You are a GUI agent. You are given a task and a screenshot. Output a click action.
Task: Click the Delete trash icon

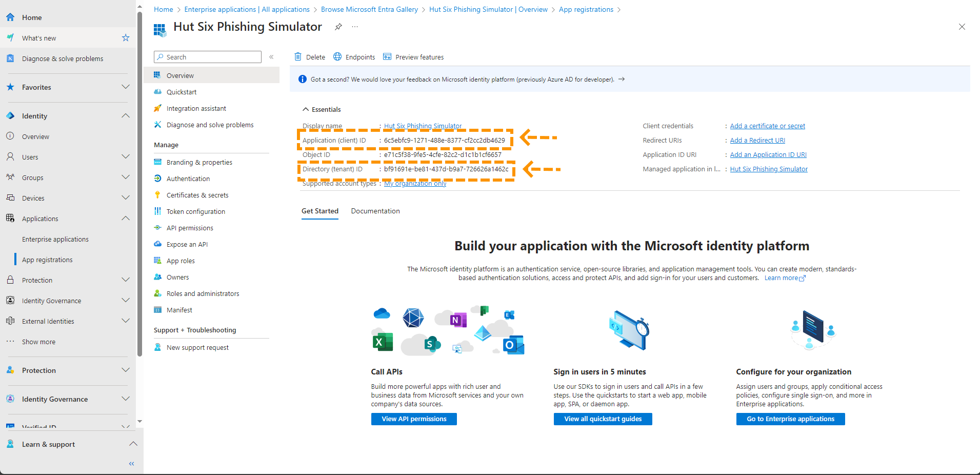coord(298,57)
